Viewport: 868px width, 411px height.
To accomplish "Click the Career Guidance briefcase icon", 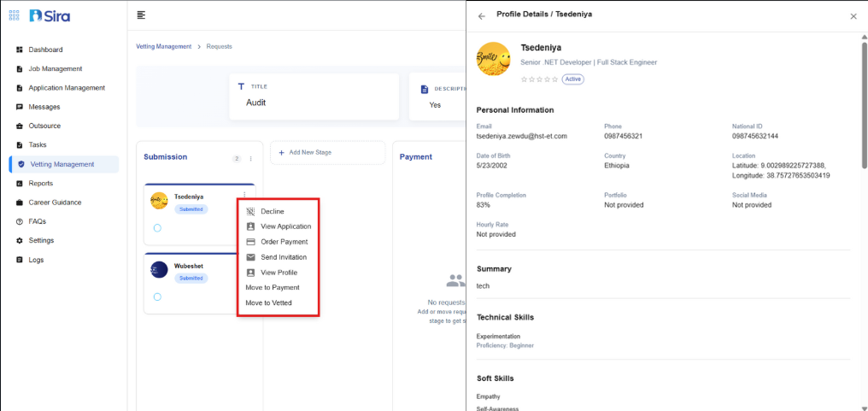I will coord(20,203).
